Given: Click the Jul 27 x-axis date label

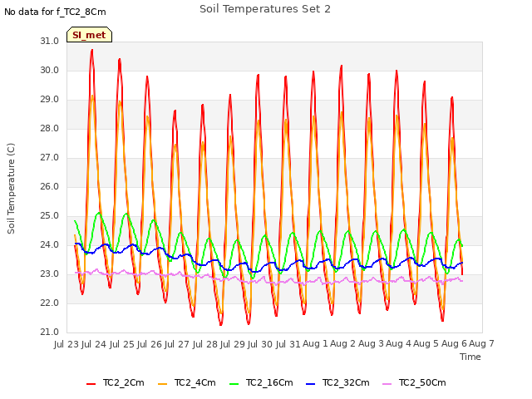Looking at the screenshot, I should (x=177, y=344).
